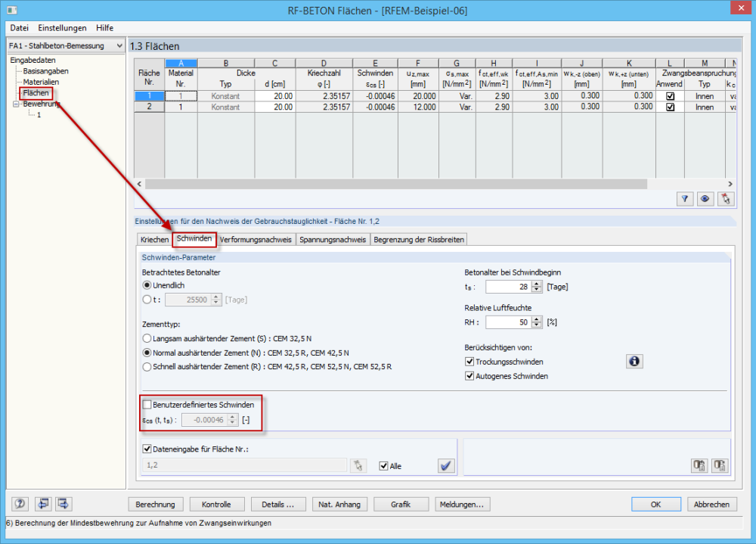This screenshot has width=756, height=544.
Task: Toggle Trockungsschwinden checkbox
Action: (x=469, y=362)
